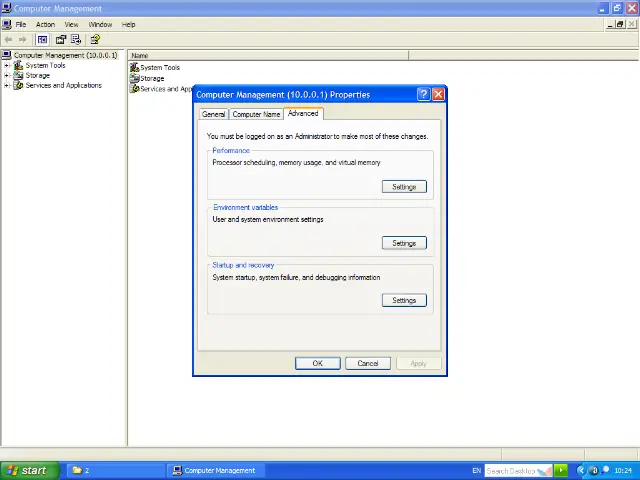This screenshot has width=640, height=480.
Task: Select the Advanced tab
Action: (x=303, y=113)
